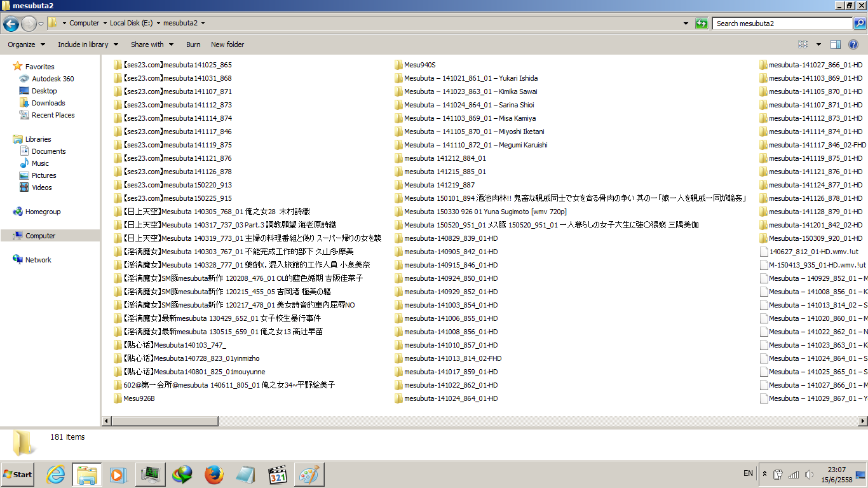
Task: Open the More view options dropdown arrow
Action: point(818,44)
